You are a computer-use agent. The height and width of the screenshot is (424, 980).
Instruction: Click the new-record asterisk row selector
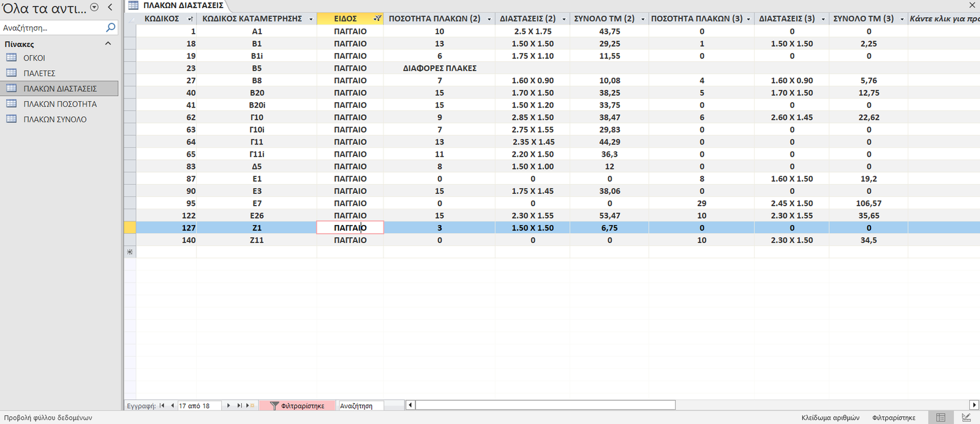coord(130,252)
